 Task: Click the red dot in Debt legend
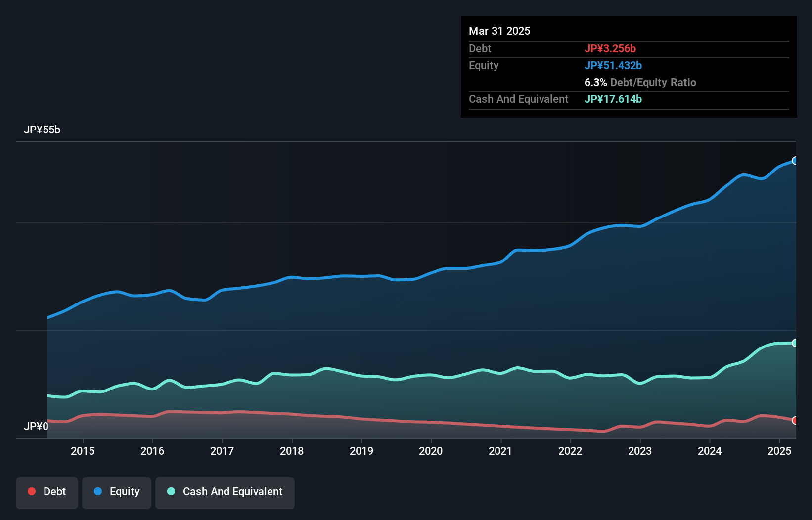point(32,491)
